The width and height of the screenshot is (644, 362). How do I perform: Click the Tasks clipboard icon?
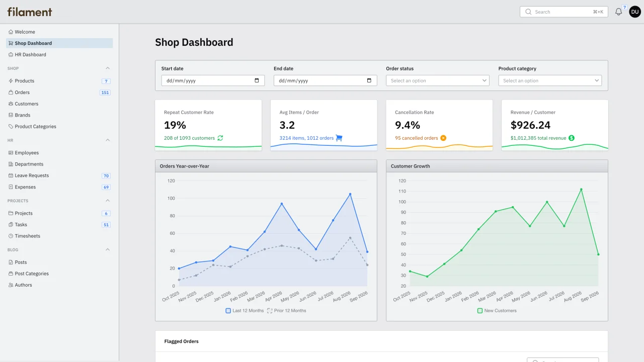[x=11, y=225]
